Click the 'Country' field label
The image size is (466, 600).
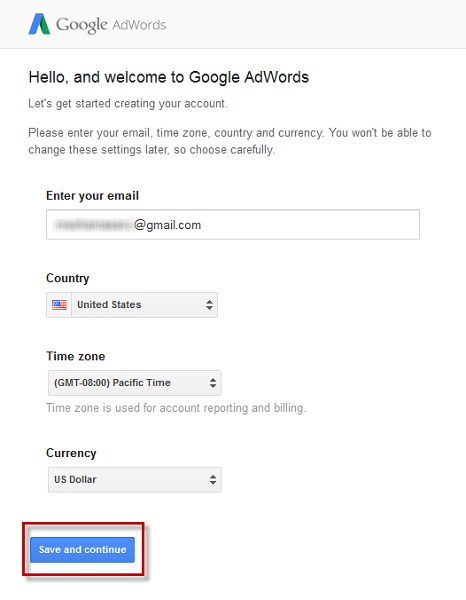coord(68,278)
